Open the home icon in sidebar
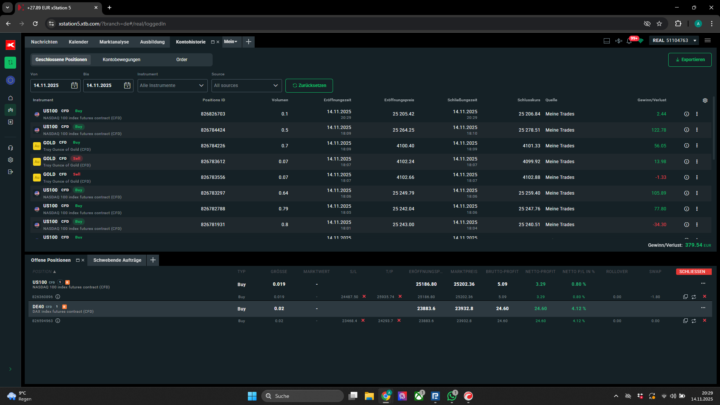Image resolution: width=720 pixels, height=405 pixels. pos(10,98)
